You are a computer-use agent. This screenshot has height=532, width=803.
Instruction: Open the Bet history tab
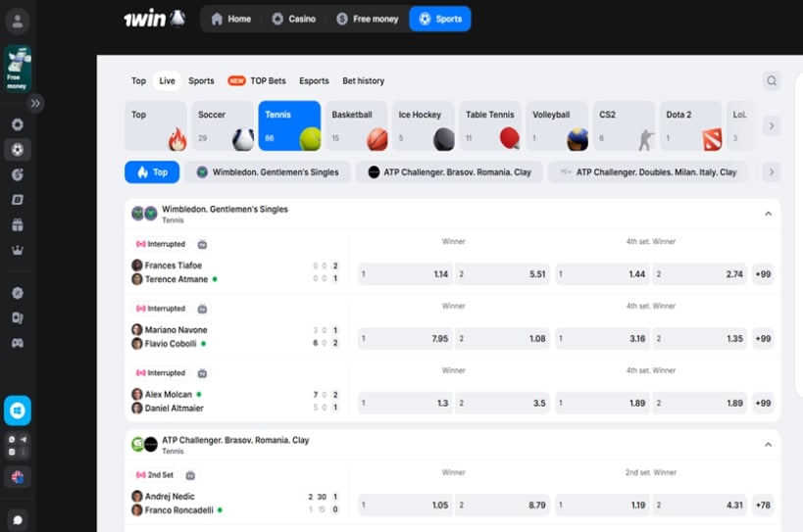coord(363,80)
